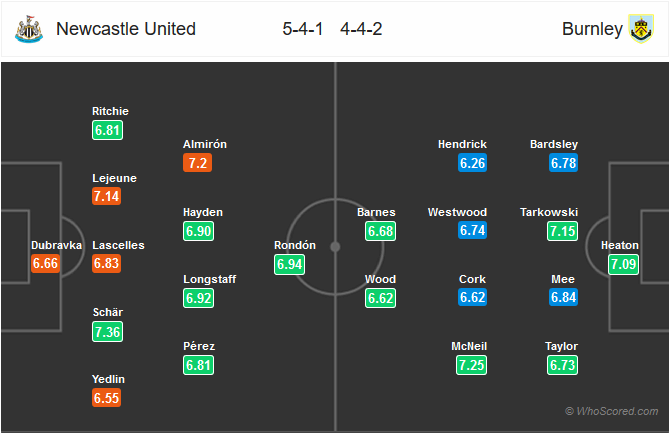Click the 5-4-1 formation text

pyautogui.click(x=303, y=29)
